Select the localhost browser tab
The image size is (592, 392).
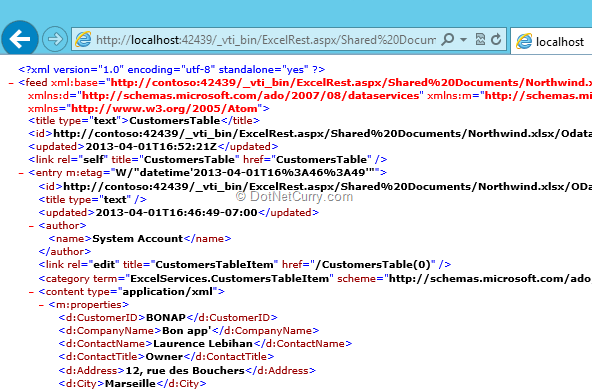(551, 41)
